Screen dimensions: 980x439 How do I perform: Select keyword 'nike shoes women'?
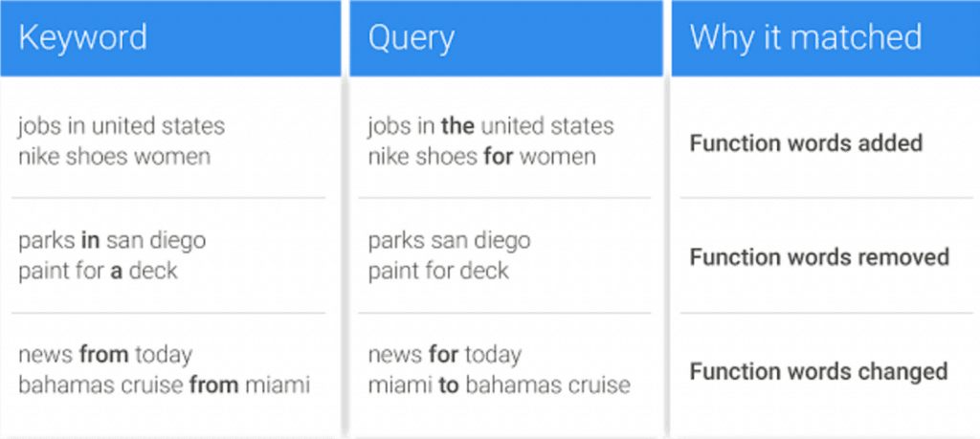click(115, 157)
